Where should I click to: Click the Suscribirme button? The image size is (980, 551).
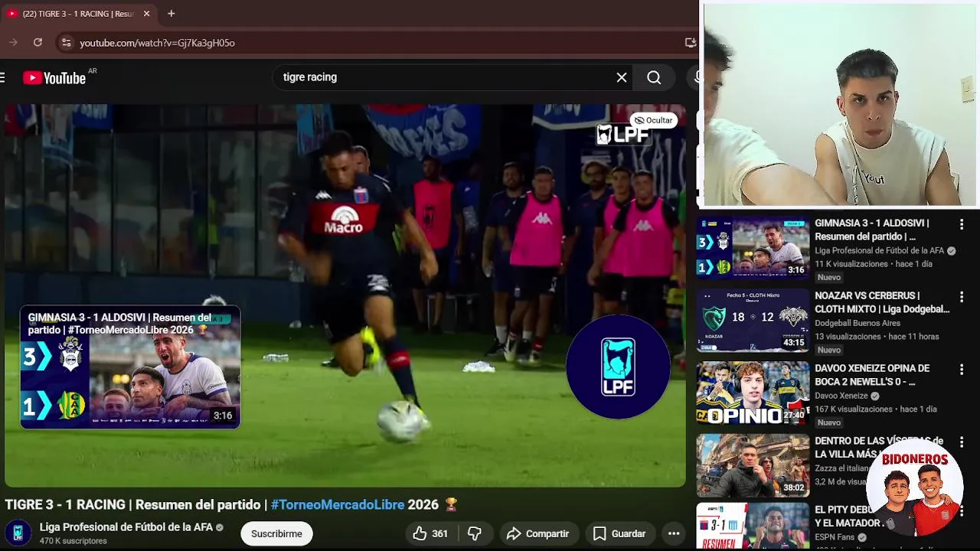pos(276,533)
